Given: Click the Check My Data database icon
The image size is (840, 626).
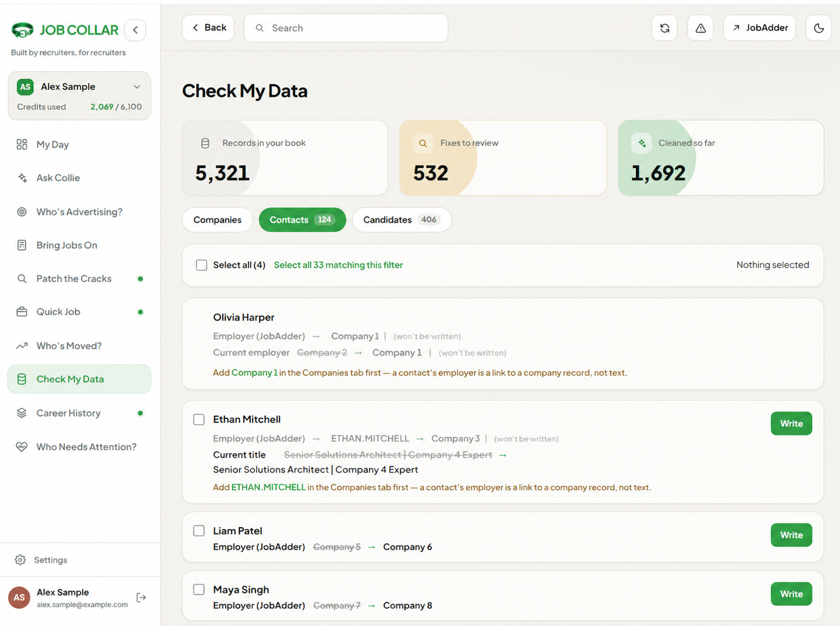Looking at the screenshot, I should click(22, 379).
